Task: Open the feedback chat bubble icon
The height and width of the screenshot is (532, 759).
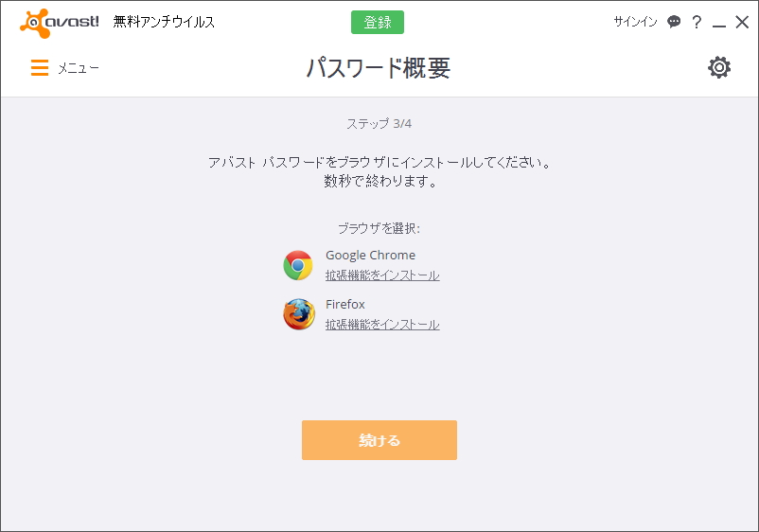Action: coord(674,22)
